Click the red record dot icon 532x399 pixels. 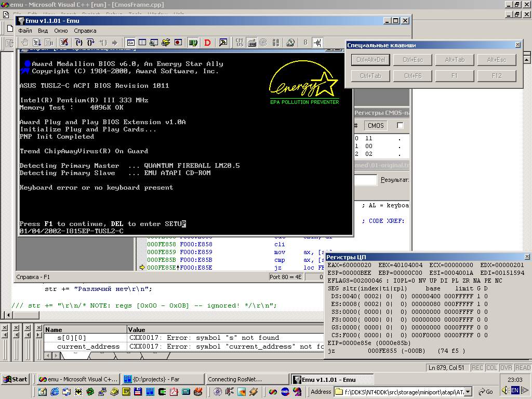click(178, 43)
